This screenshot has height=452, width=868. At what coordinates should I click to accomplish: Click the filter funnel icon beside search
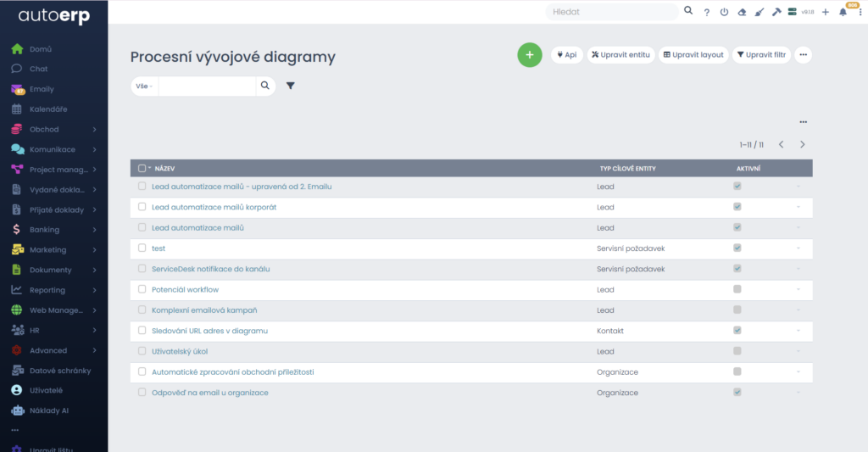[290, 86]
